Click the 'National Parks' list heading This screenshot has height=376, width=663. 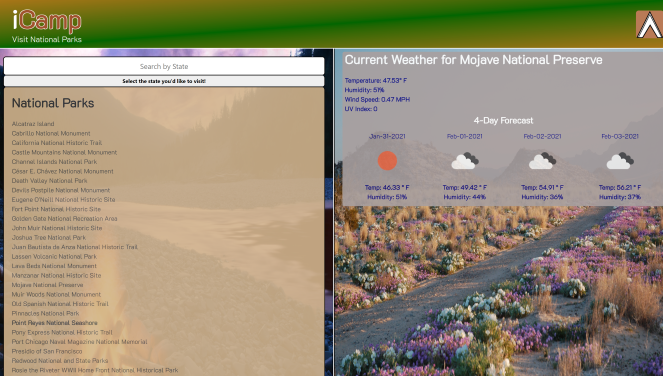[x=53, y=103]
